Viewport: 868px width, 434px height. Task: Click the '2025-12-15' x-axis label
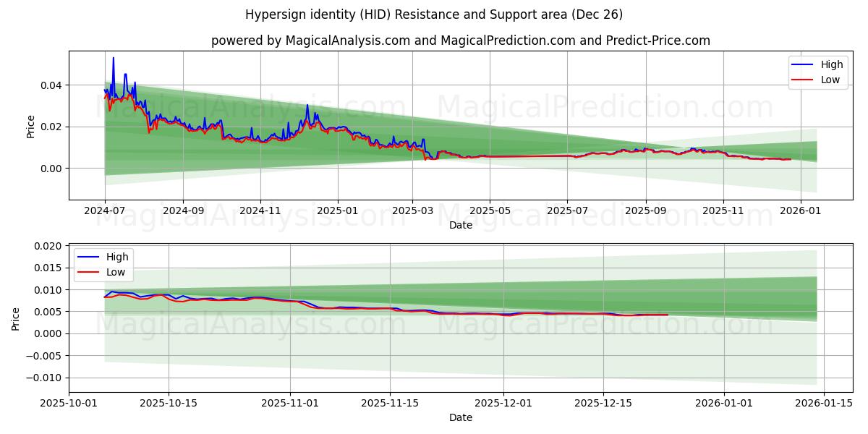tap(603, 404)
